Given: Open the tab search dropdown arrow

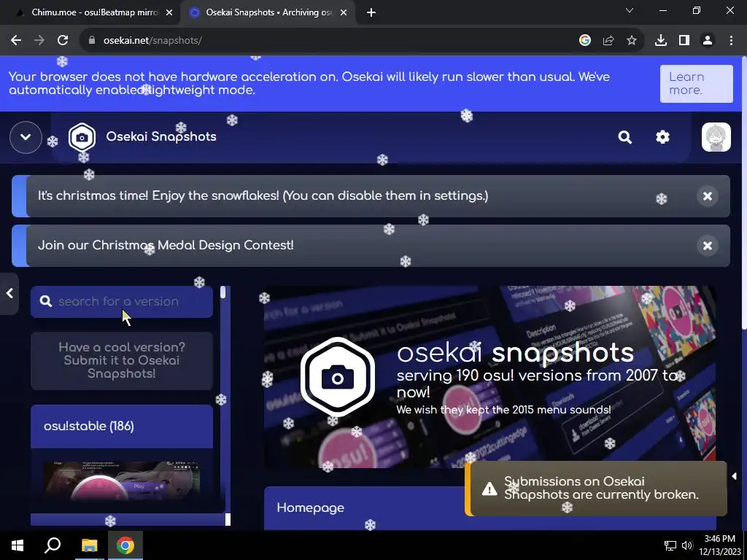Looking at the screenshot, I should (630, 10).
